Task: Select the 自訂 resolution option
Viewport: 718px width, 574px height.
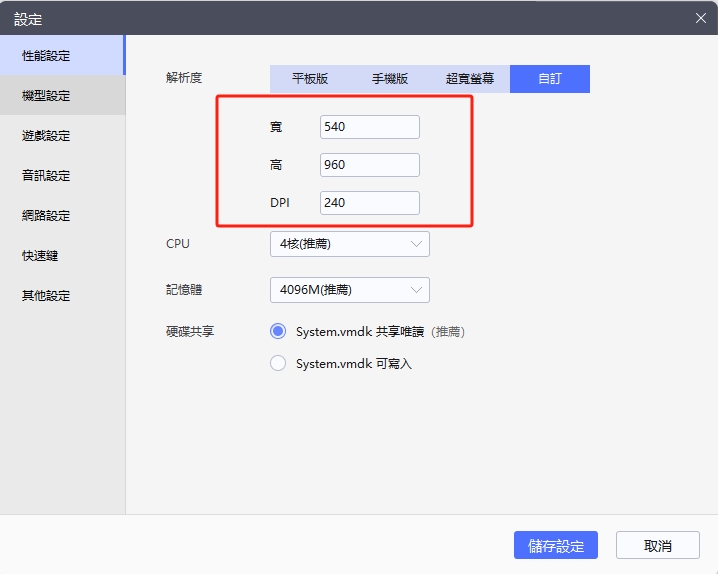Action: tap(549, 79)
